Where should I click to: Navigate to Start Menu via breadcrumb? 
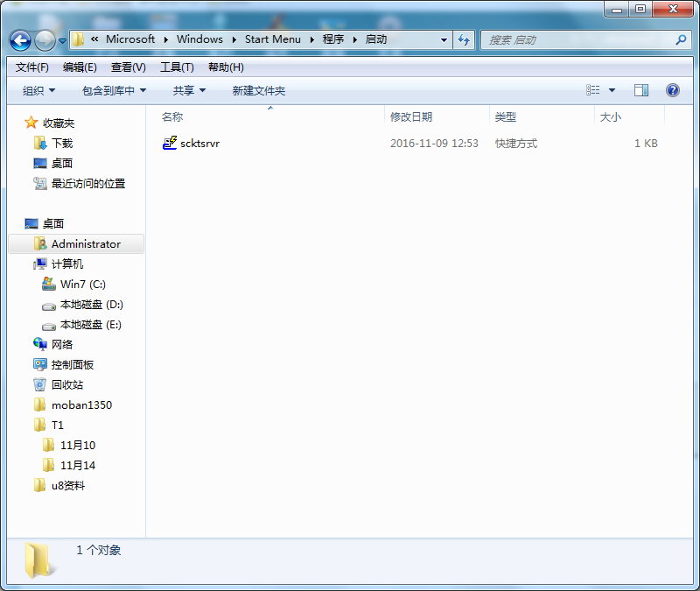tap(274, 39)
